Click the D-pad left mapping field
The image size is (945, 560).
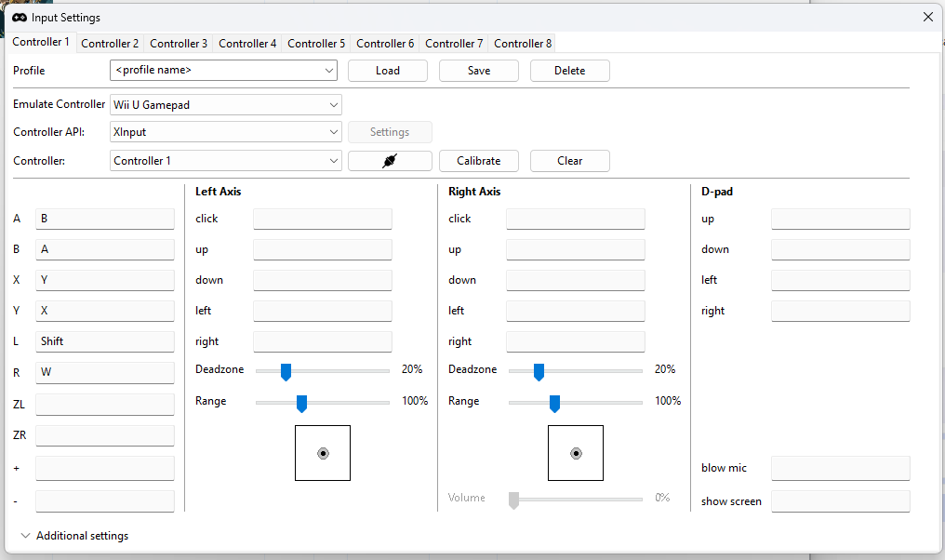pos(841,280)
